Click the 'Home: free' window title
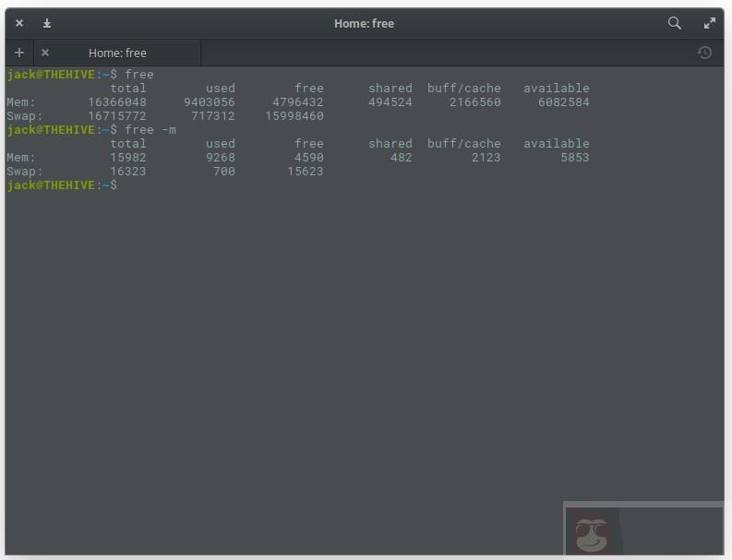The image size is (732, 560). click(364, 23)
